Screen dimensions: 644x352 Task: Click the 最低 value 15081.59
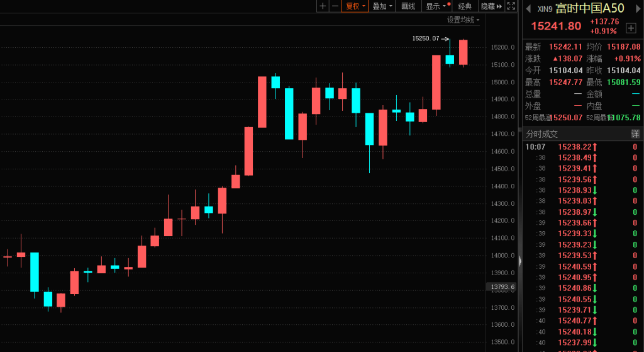click(624, 82)
